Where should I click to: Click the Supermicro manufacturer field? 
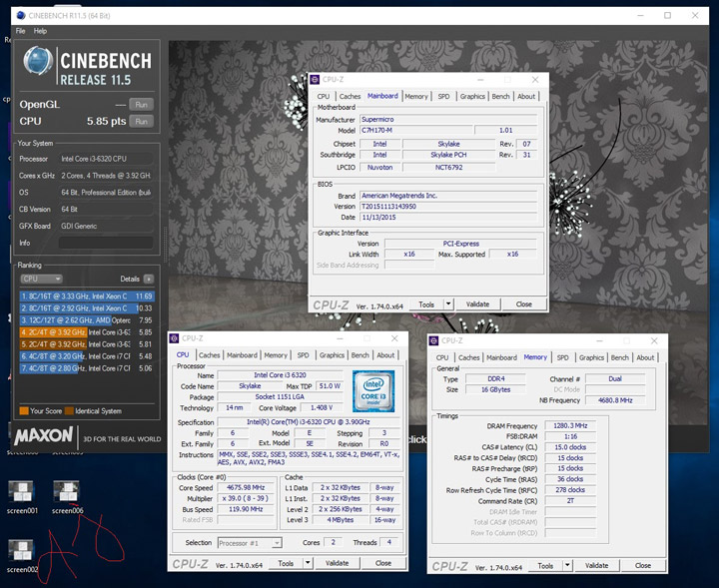448,119
